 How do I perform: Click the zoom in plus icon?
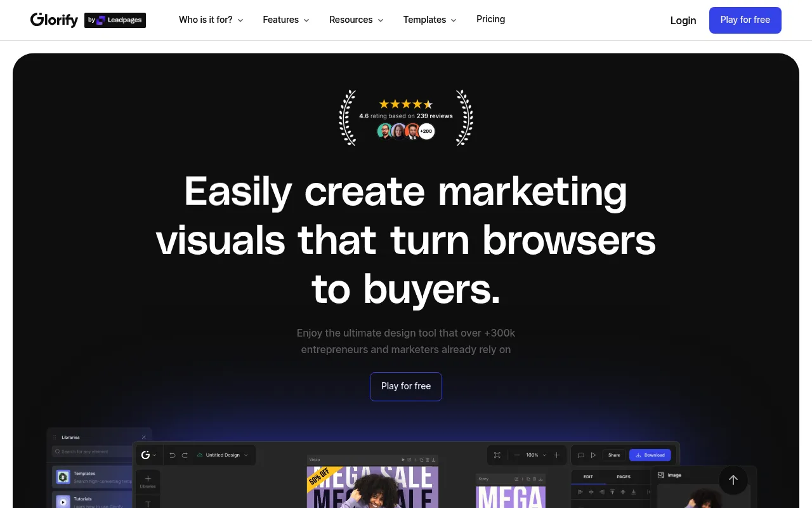[556, 455]
